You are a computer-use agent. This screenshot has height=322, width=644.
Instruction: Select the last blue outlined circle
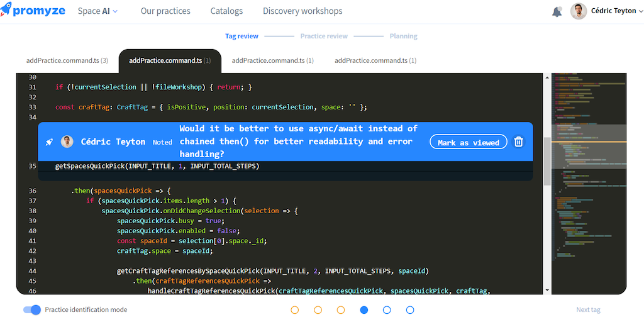(x=410, y=310)
